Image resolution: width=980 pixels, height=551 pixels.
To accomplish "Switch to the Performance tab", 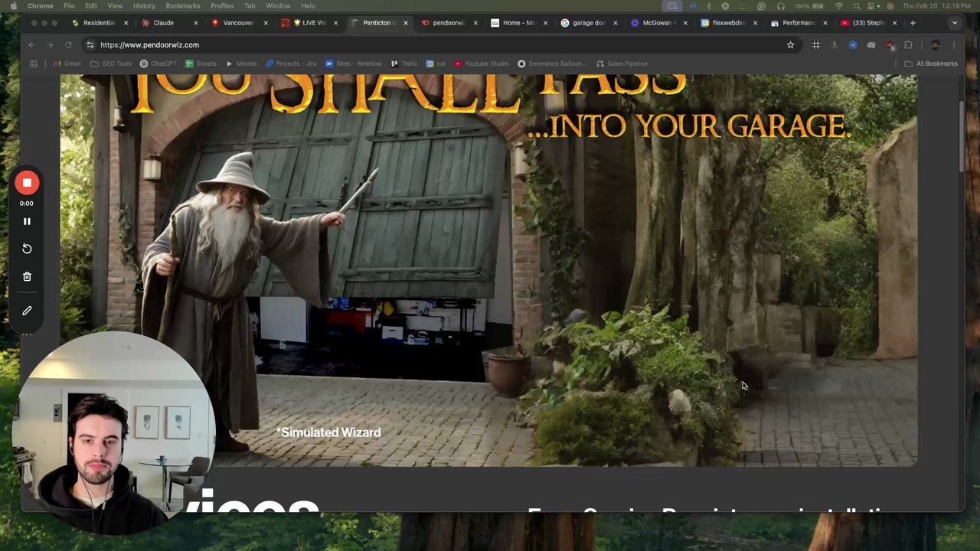I will tap(799, 23).
